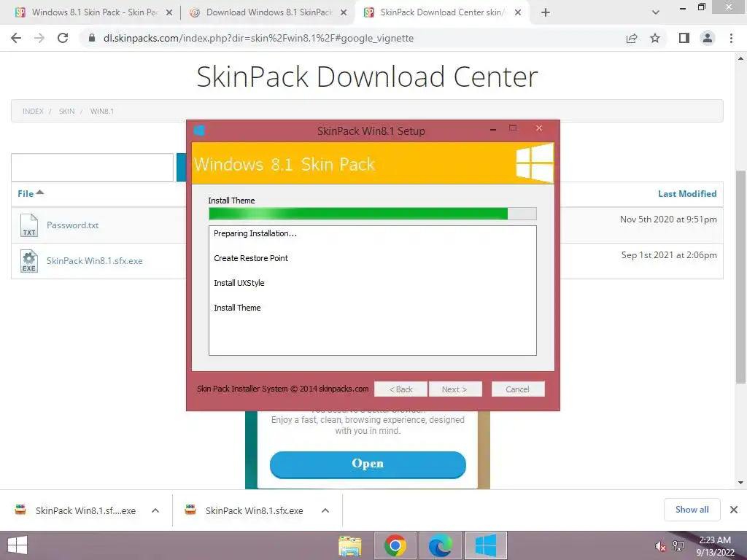
Task: Click the Next button in setup
Action: click(x=455, y=389)
